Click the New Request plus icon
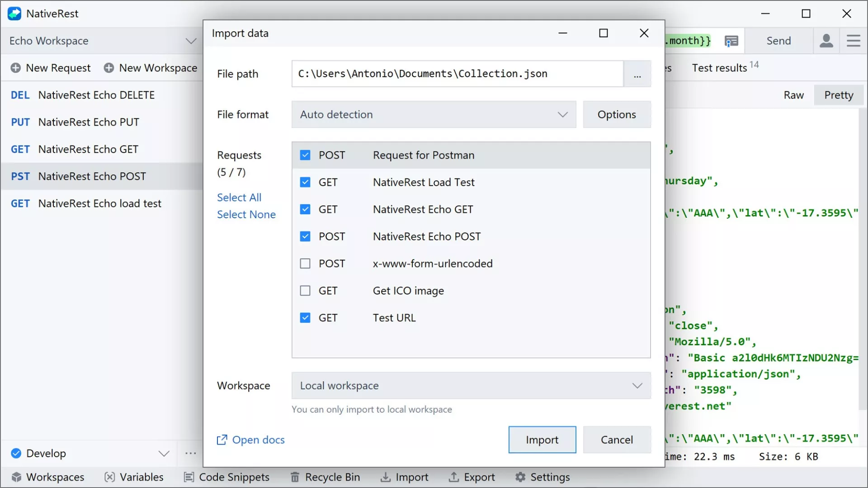Screen dimensions: 868x488 pos(15,68)
